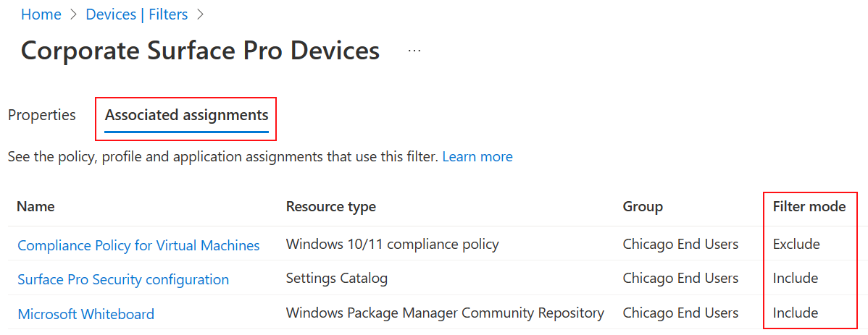The image size is (868, 335).
Task: Click the Group column header
Action: [x=643, y=206]
